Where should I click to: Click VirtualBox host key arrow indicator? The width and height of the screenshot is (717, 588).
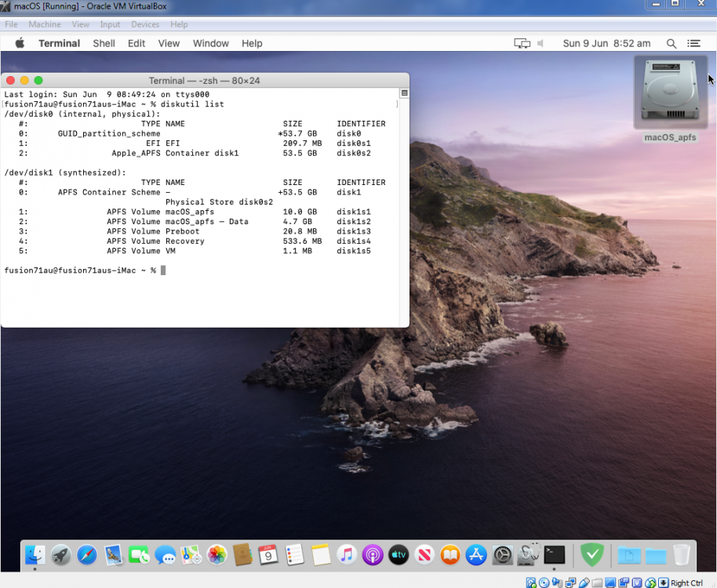pyautogui.click(x=663, y=583)
